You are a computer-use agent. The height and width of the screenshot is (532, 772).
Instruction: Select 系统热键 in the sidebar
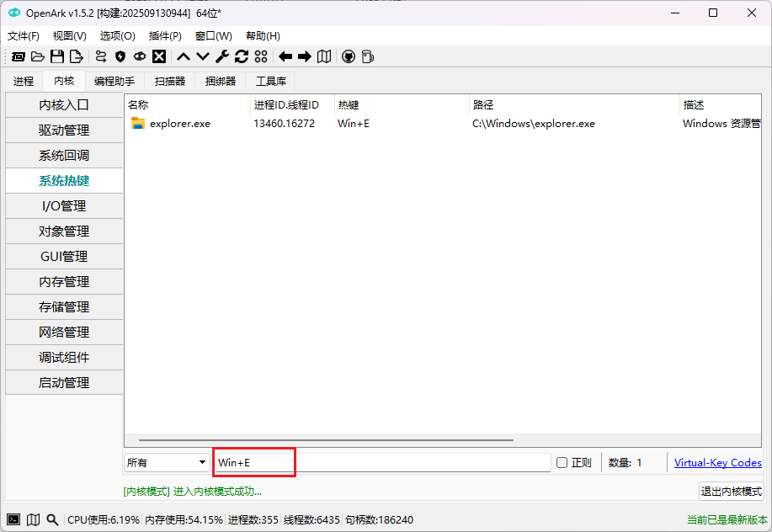point(64,181)
